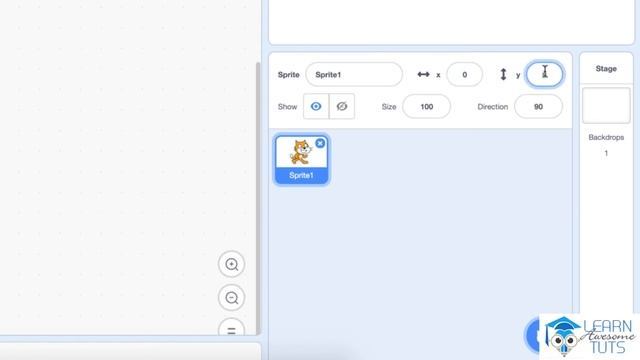Image resolution: width=640 pixels, height=360 pixels.
Task: Zoom out the code workspace
Action: click(x=231, y=298)
